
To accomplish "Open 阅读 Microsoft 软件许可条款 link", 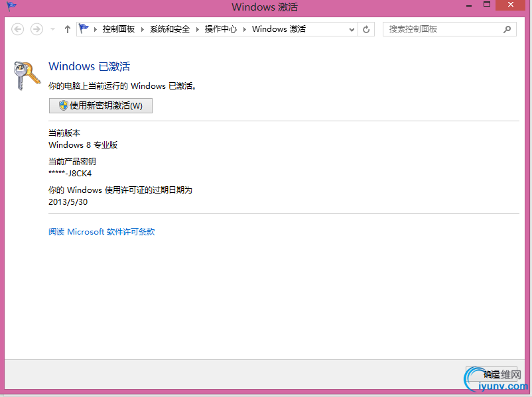I will 101,231.
